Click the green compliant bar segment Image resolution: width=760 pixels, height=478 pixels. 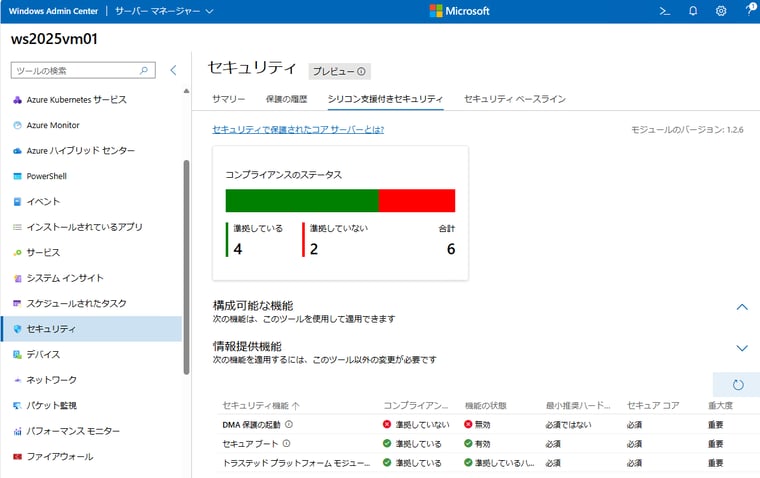(302, 201)
